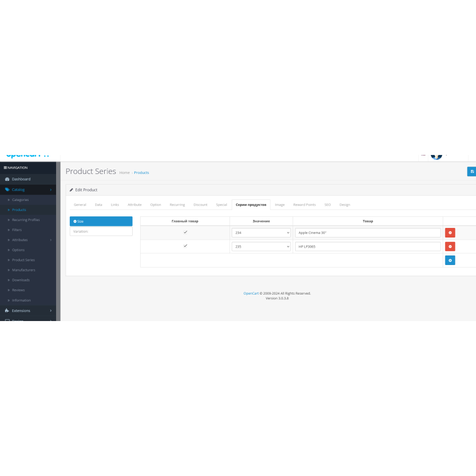Click the Extensions puzzle icon
The image size is (476, 476).
point(7,310)
